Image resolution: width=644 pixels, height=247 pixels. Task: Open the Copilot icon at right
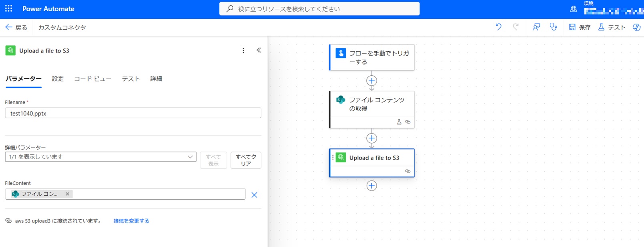tap(636, 27)
